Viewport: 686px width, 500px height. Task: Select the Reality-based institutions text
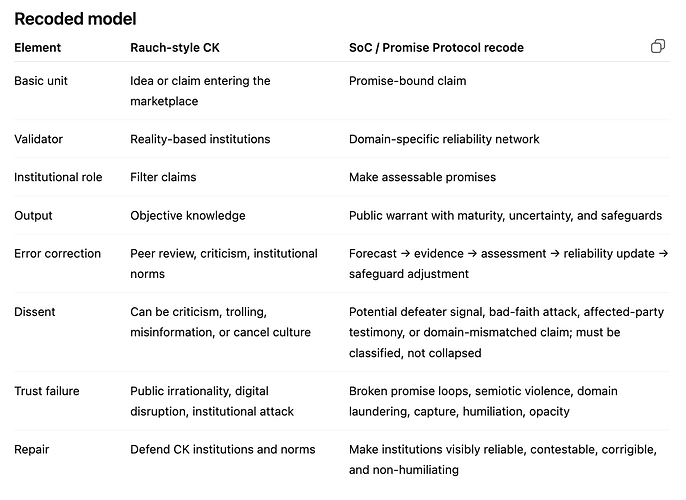[x=200, y=139]
